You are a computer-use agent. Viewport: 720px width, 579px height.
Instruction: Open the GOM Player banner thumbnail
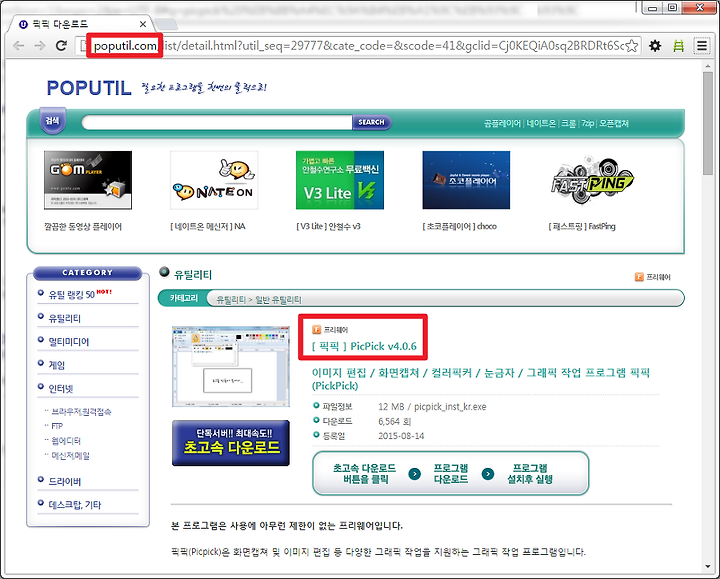pyautogui.click(x=88, y=180)
